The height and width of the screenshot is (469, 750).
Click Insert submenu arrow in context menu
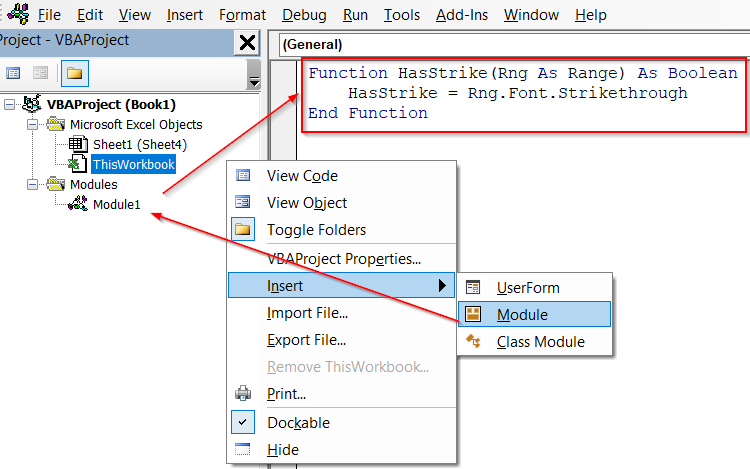tap(442, 285)
